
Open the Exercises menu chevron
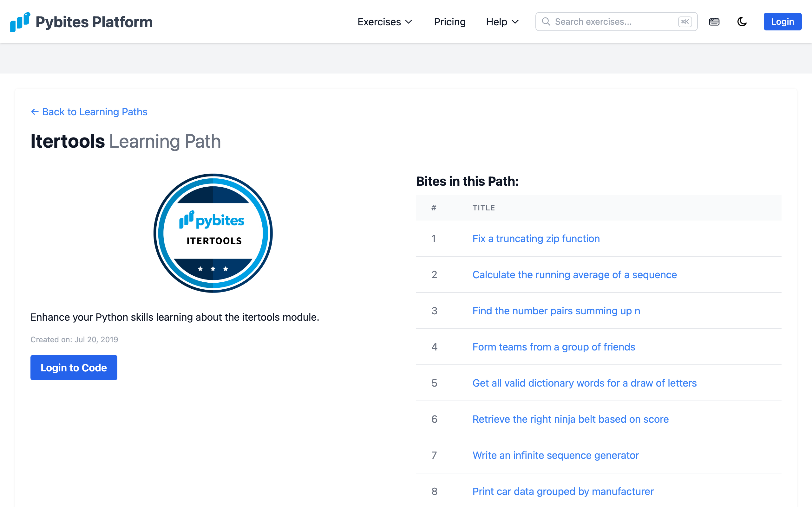click(409, 22)
